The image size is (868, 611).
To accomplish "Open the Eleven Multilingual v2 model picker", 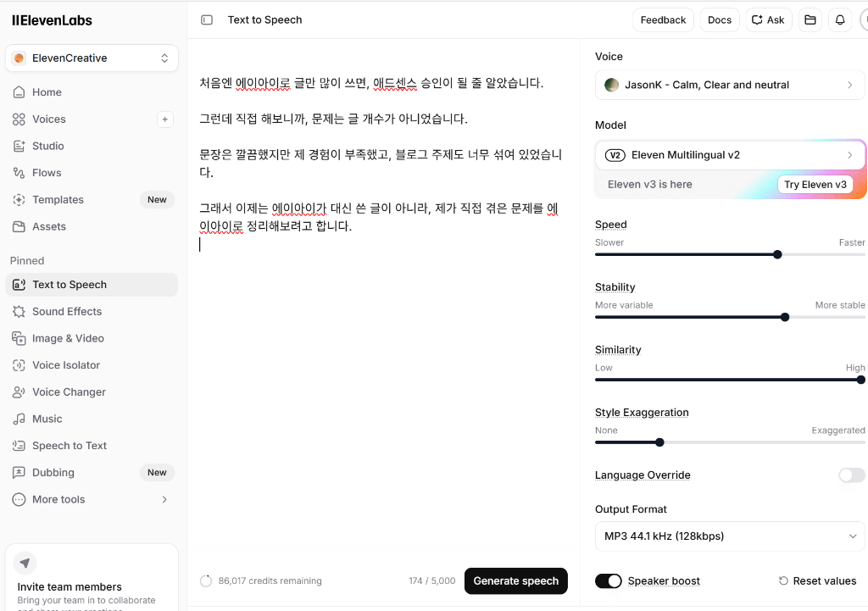I will pos(730,155).
